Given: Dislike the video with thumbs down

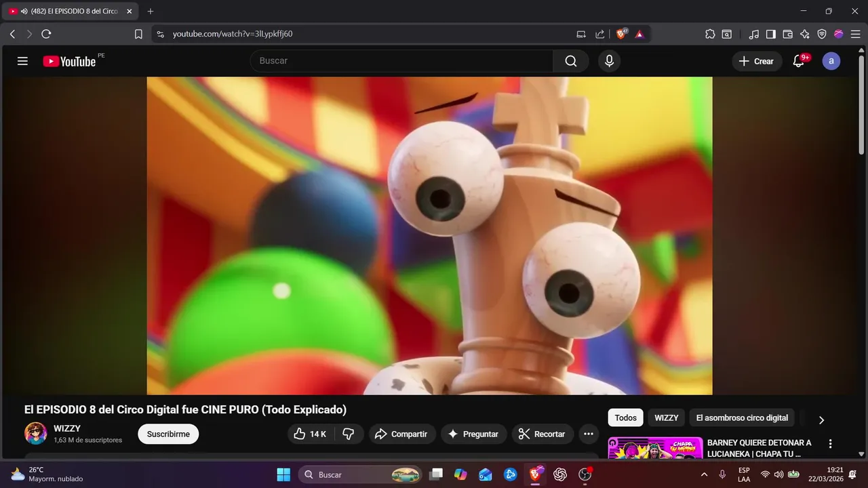Looking at the screenshot, I should pyautogui.click(x=349, y=434).
